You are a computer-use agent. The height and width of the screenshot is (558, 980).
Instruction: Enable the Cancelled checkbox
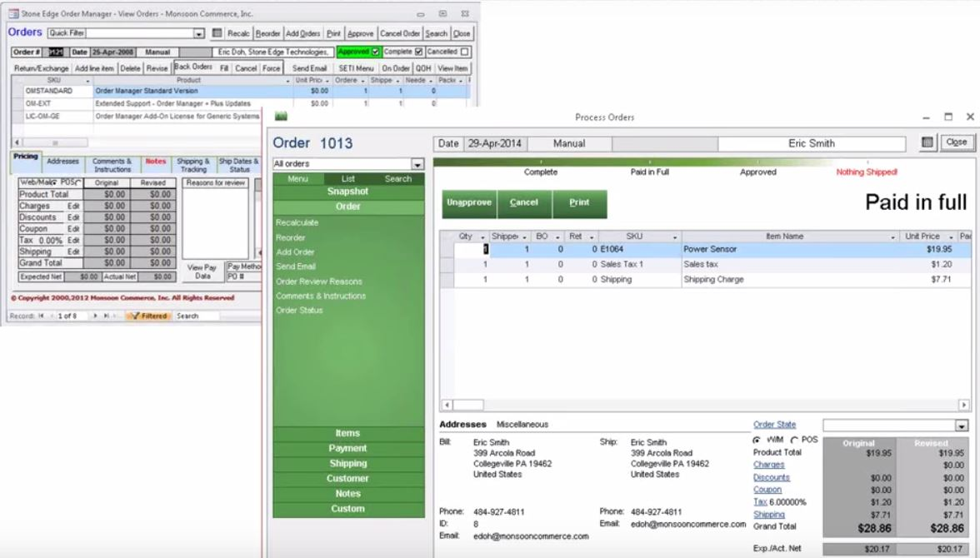(464, 52)
